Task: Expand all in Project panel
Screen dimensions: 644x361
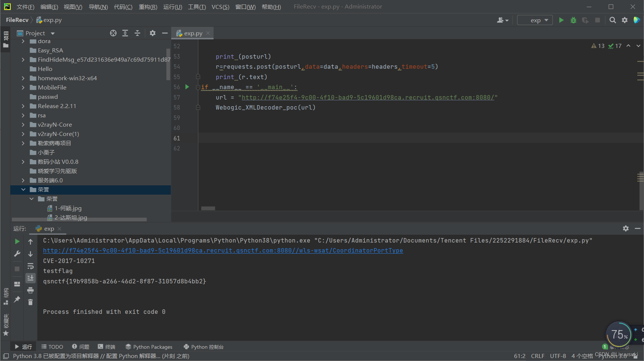Action: [125, 33]
